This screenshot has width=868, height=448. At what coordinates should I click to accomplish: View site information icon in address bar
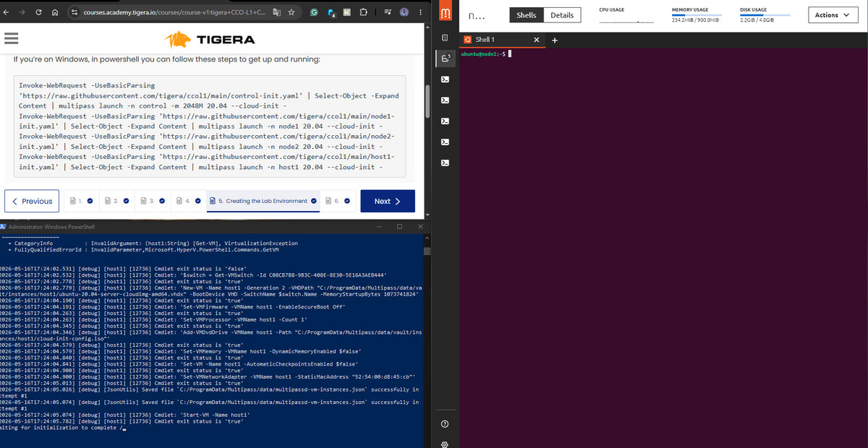point(76,12)
